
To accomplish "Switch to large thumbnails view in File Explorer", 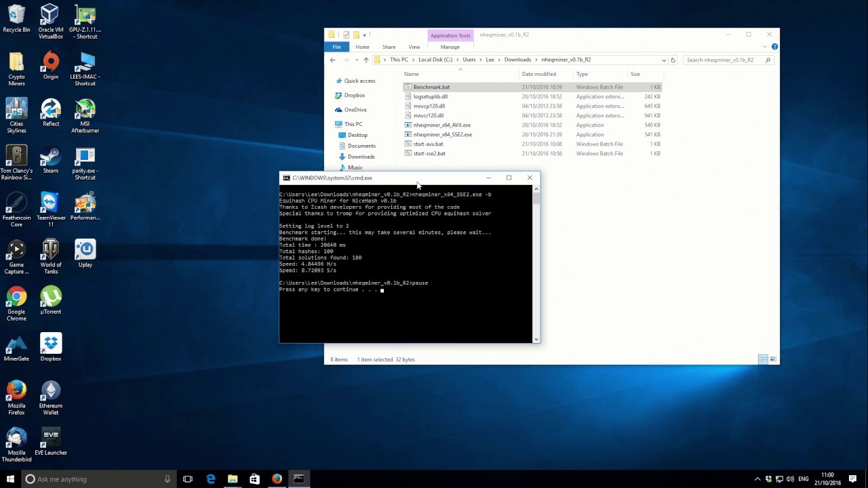I will coord(772,359).
